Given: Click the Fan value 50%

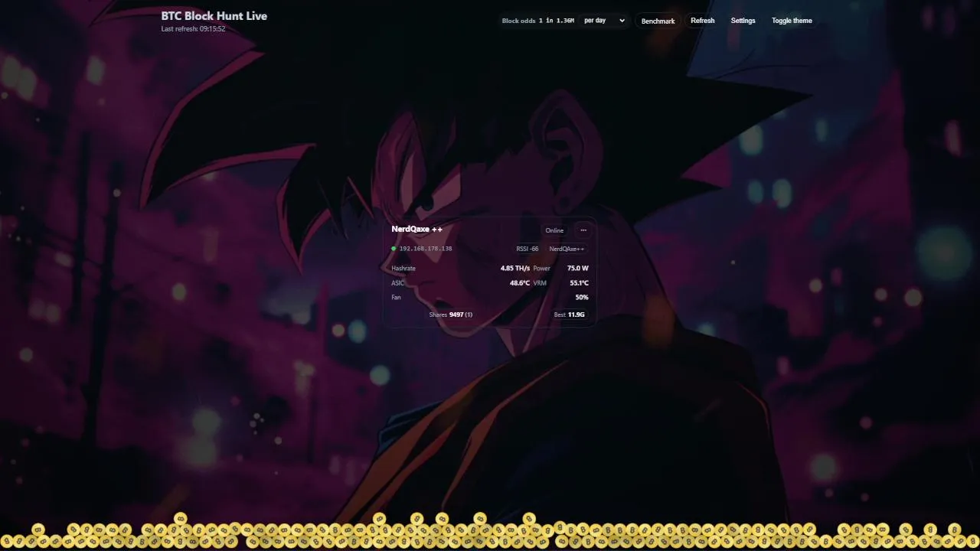Looking at the screenshot, I should click(x=582, y=298).
